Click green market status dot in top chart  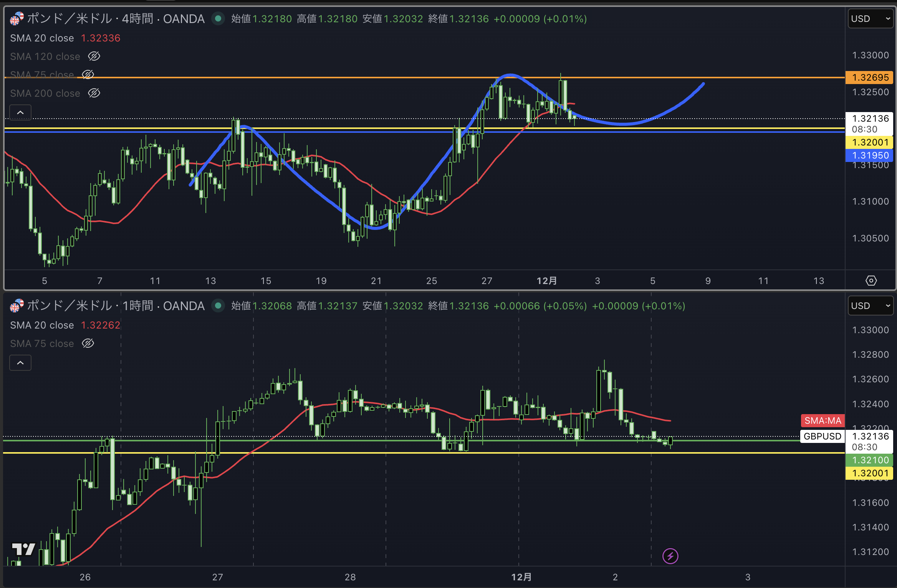tap(218, 18)
